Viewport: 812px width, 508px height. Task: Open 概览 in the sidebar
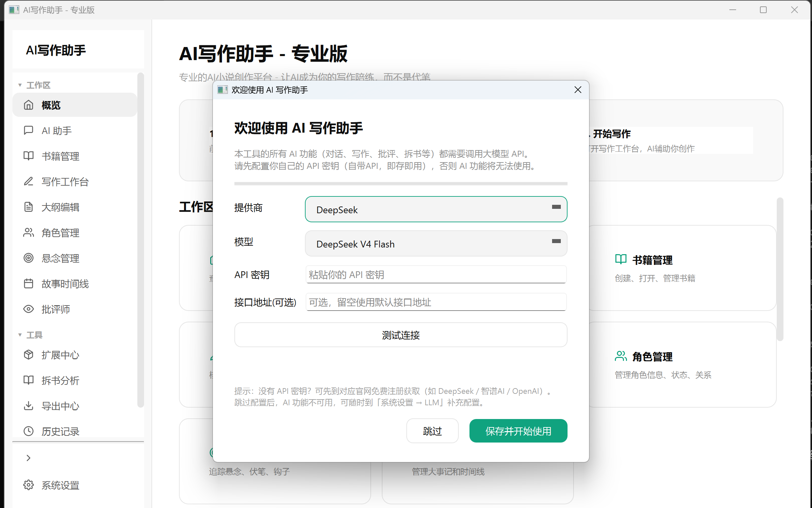75,105
